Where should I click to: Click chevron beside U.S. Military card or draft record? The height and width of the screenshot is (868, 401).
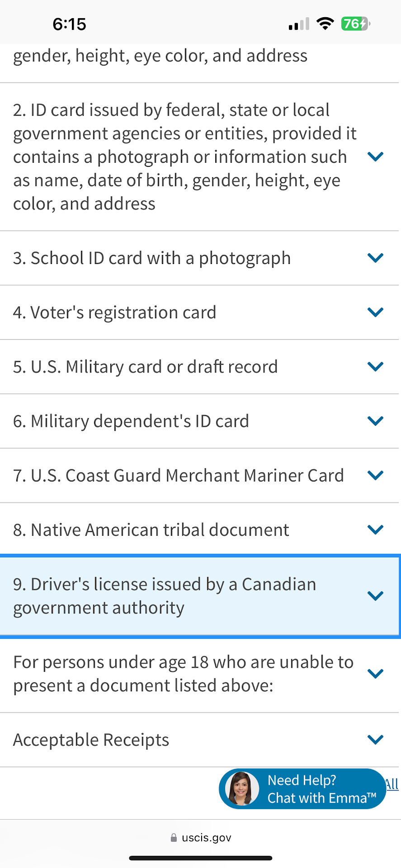(x=375, y=366)
